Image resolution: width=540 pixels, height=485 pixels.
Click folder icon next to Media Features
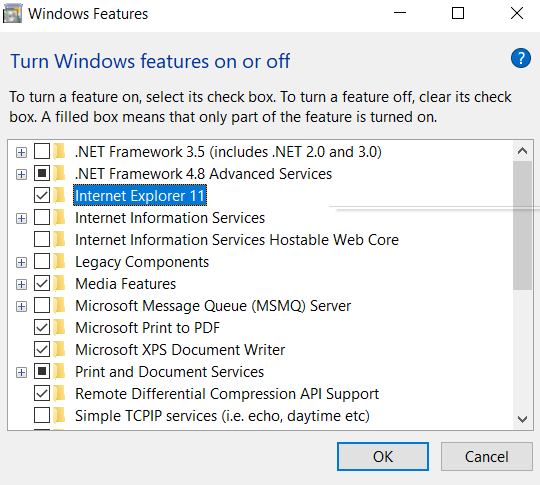point(60,284)
